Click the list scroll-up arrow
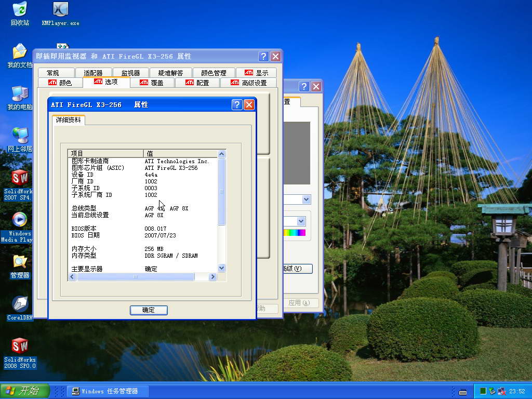Image resolution: width=532 pixels, height=399 pixels. tap(221, 154)
